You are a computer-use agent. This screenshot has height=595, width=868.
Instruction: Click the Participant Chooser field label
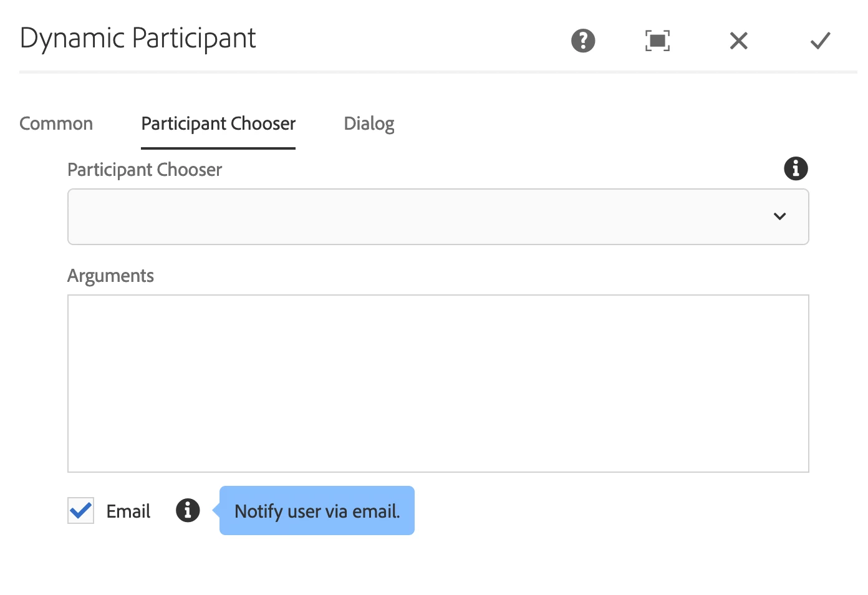tap(145, 170)
